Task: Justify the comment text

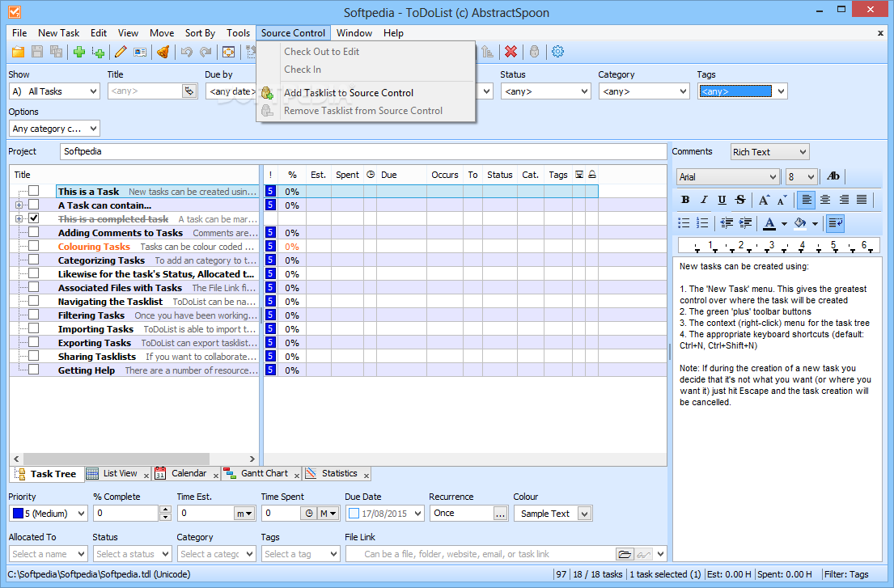Action: [862, 200]
